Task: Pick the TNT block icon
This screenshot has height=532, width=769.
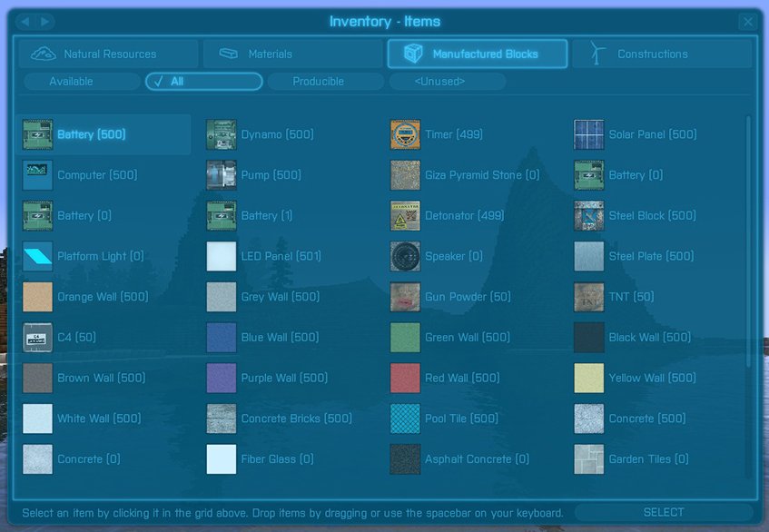Action: (x=589, y=297)
